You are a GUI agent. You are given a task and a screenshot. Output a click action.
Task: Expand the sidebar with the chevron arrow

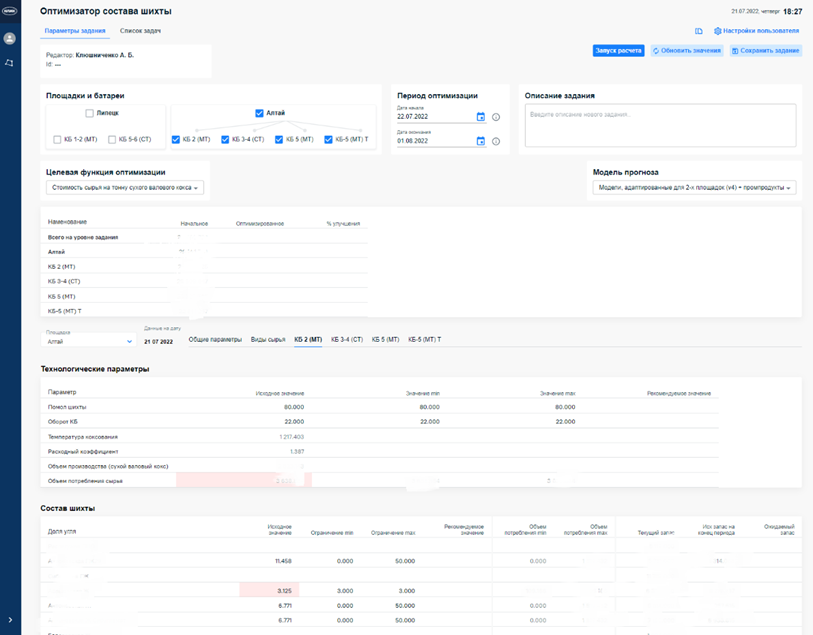[x=10, y=619]
